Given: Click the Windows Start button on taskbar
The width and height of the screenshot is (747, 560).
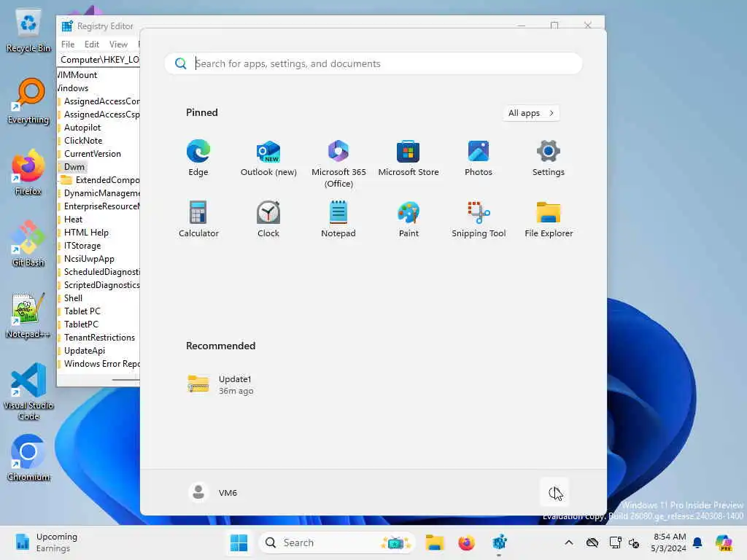Looking at the screenshot, I should (239, 542).
